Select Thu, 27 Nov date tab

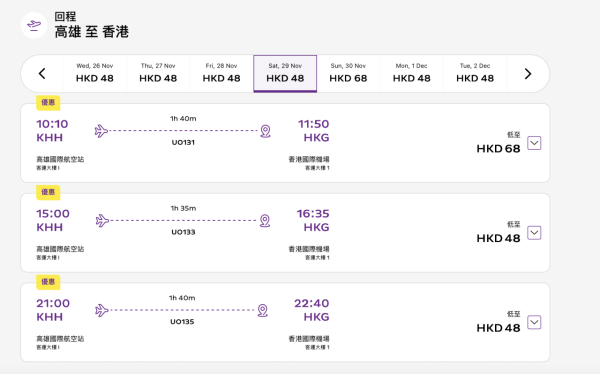(x=158, y=73)
